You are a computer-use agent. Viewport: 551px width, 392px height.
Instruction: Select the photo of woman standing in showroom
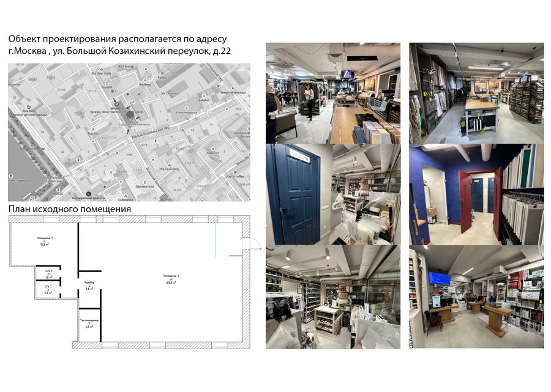(333, 94)
